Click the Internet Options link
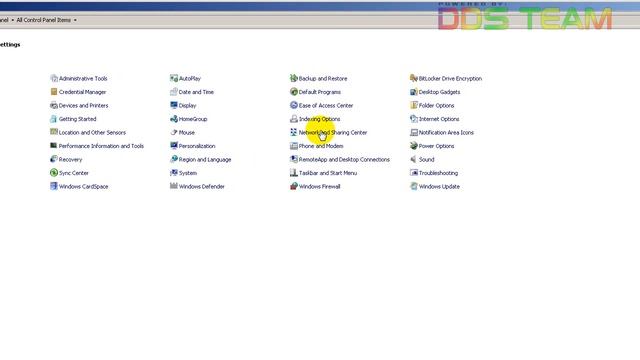 tap(439, 119)
